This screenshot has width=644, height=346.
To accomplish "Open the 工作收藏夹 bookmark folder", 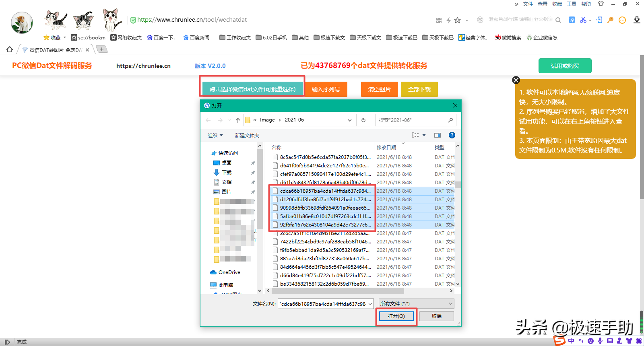I will pyautogui.click(x=235, y=37).
